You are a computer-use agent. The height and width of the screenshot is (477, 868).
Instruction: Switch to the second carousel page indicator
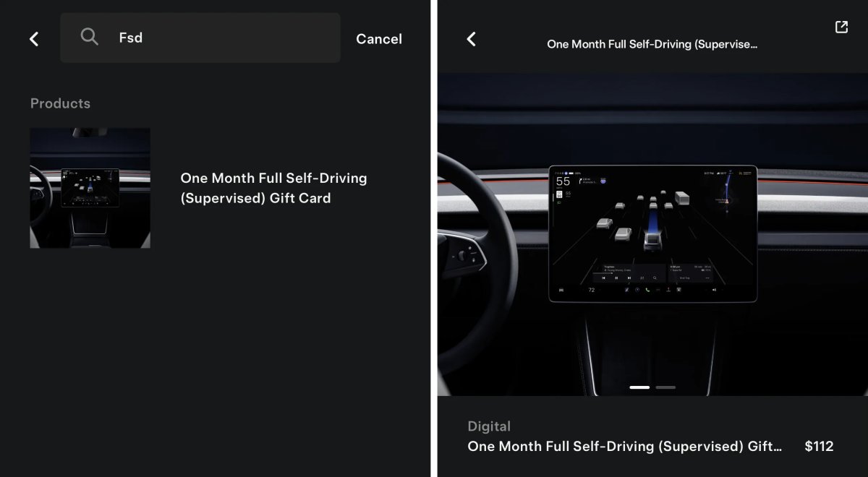pos(665,387)
